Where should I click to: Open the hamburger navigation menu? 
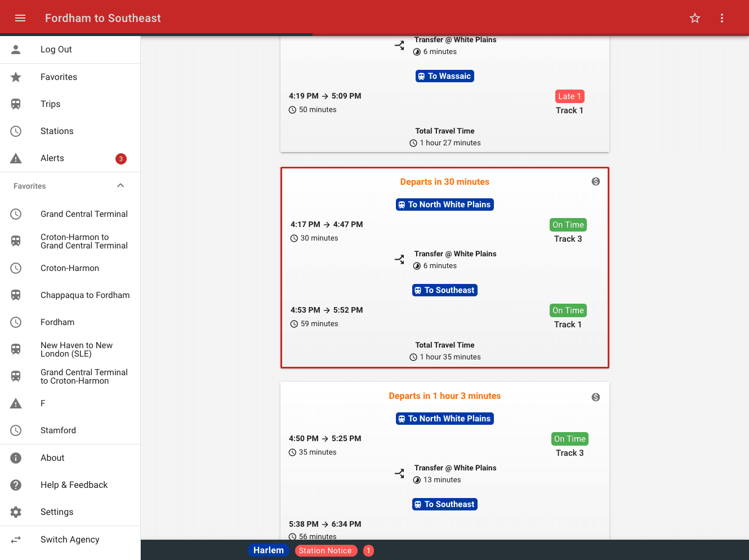[x=20, y=18]
